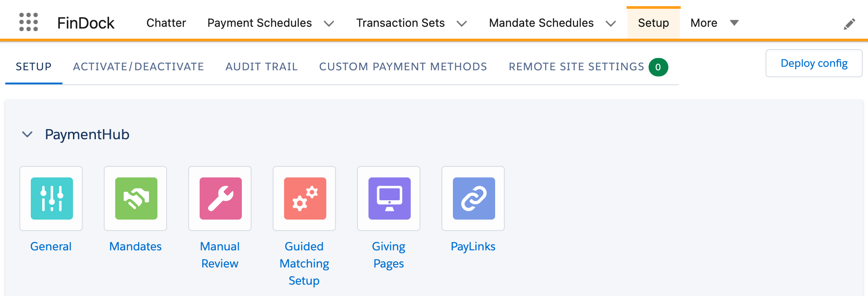Click the PayLinks chain link icon
This screenshot has height=296, width=868.
(473, 199)
